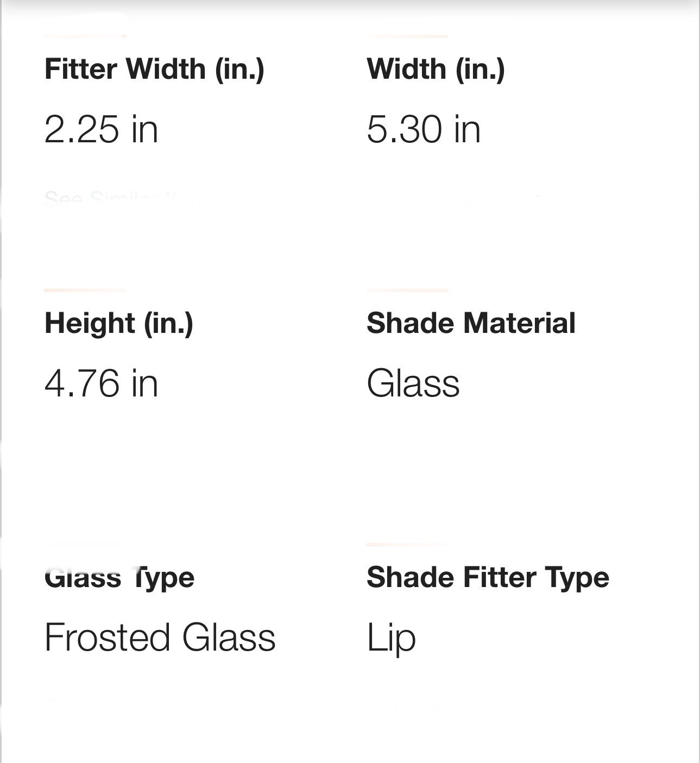This screenshot has width=700, height=763.
Task: Click orange accent line above Shade Material
Action: point(407,291)
